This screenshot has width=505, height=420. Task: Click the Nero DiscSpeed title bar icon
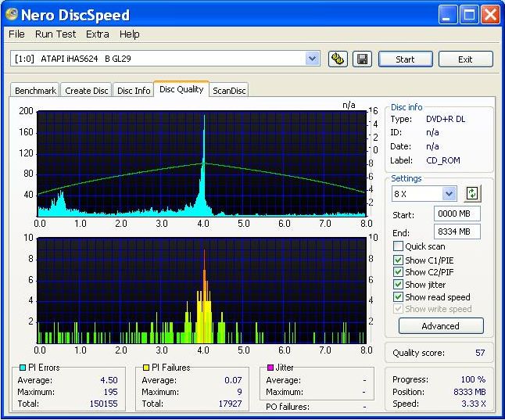click(13, 14)
